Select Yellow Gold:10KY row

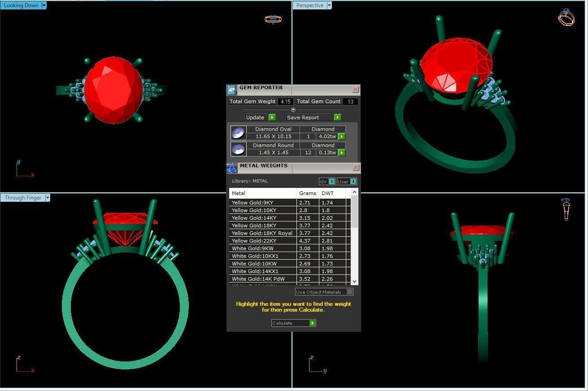(x=290, y=210)
